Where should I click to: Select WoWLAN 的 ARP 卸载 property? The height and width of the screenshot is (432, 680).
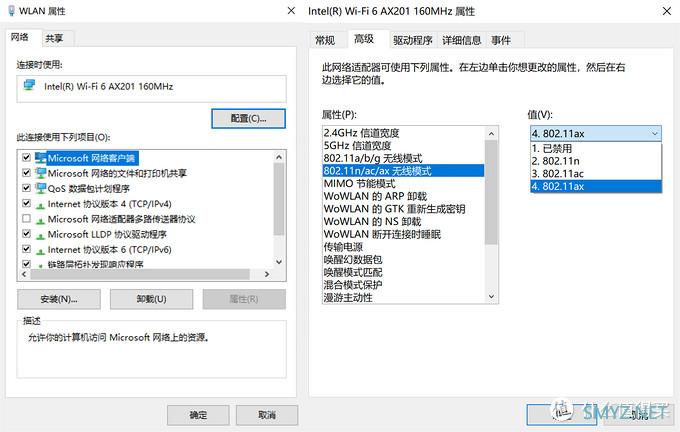point(403,196)
